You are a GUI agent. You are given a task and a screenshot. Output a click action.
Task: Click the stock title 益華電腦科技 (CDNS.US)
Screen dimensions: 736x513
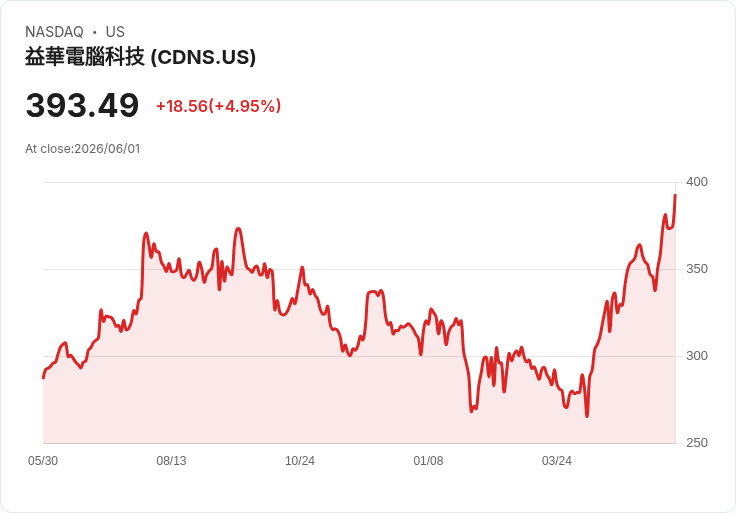tap(140, 57)
